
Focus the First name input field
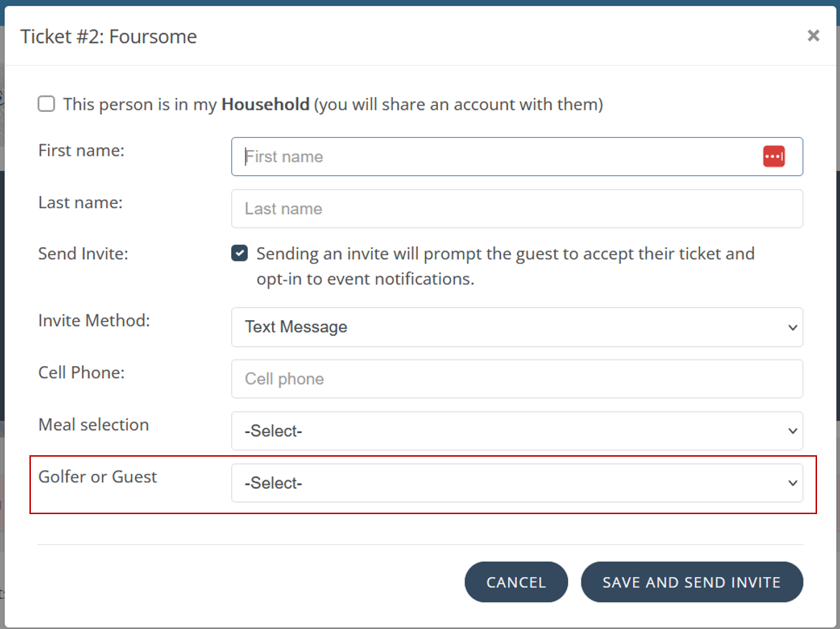click(x=495, y=157)
